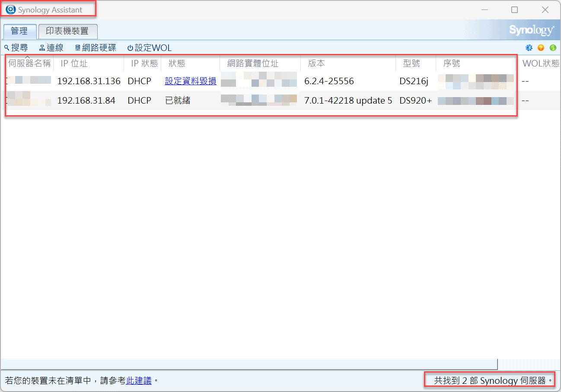Click the 連線 connect toolbar button
This screenshot has height=392, width=561.
51,47
